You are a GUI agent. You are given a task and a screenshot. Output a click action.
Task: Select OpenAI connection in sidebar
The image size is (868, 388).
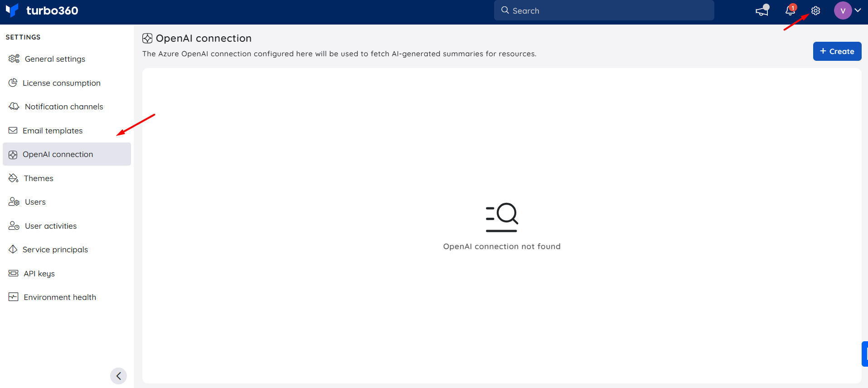(x=67, y=154)
